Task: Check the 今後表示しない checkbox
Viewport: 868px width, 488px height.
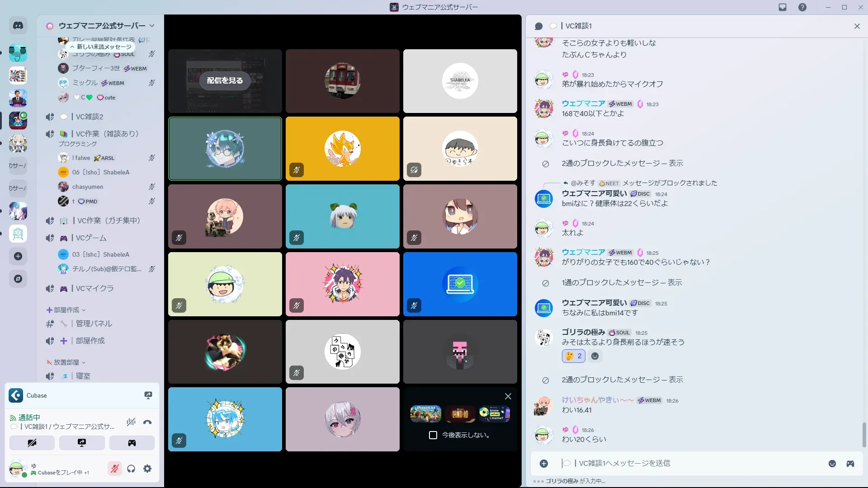Action: [x=433, y=435]
